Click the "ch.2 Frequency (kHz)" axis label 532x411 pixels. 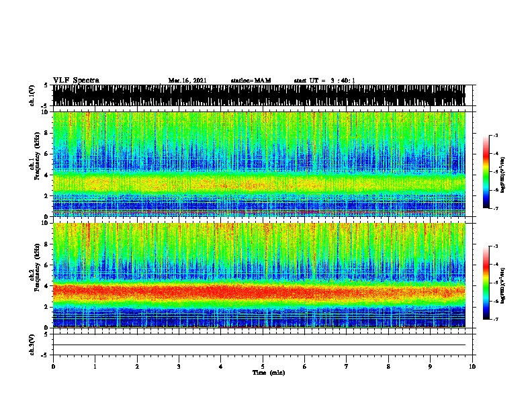pos(34,267)
